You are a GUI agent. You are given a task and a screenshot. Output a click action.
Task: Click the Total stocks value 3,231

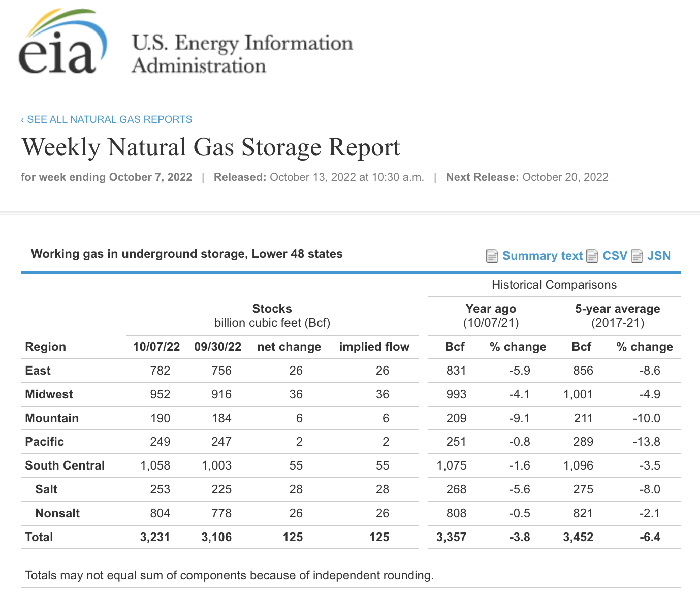coord(155,537)
